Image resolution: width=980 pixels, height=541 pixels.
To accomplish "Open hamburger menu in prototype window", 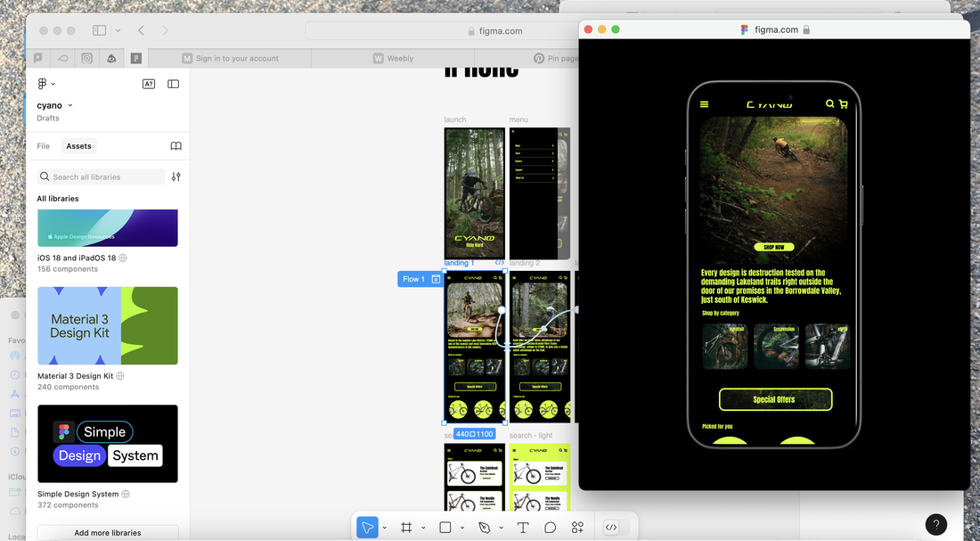I will (705, 104).
